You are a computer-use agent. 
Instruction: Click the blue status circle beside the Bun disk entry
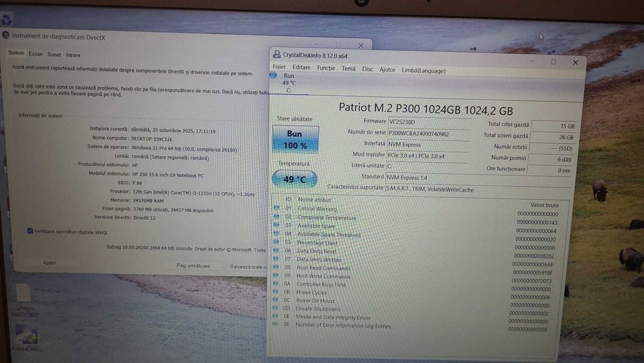273,75
